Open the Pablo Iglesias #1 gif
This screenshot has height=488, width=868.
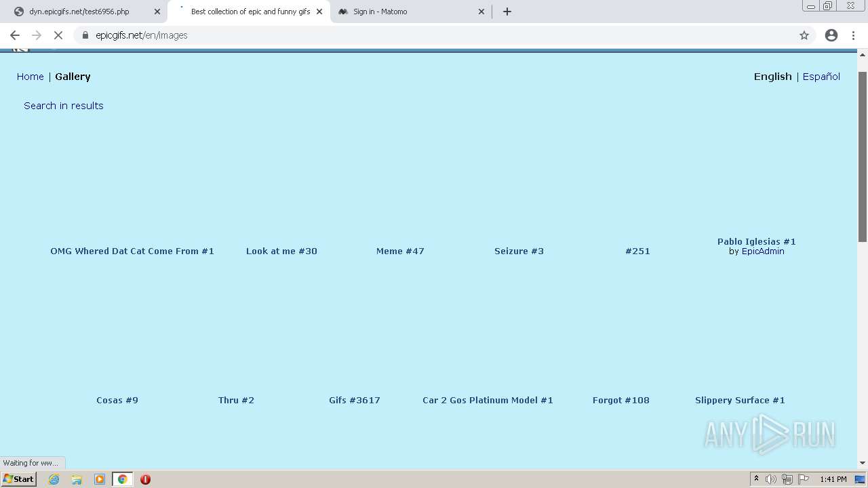coord(757,241)
